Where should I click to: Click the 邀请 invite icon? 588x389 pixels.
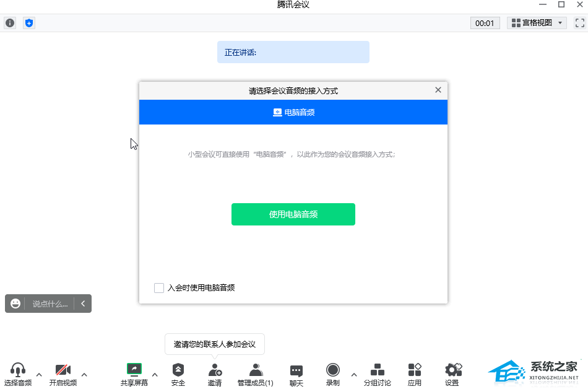215,370
